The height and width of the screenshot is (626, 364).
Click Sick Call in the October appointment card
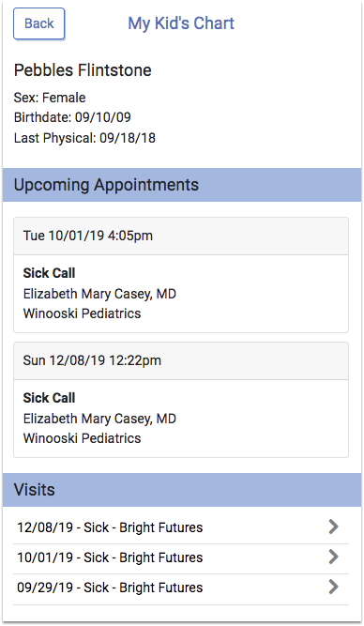[49, 273]
